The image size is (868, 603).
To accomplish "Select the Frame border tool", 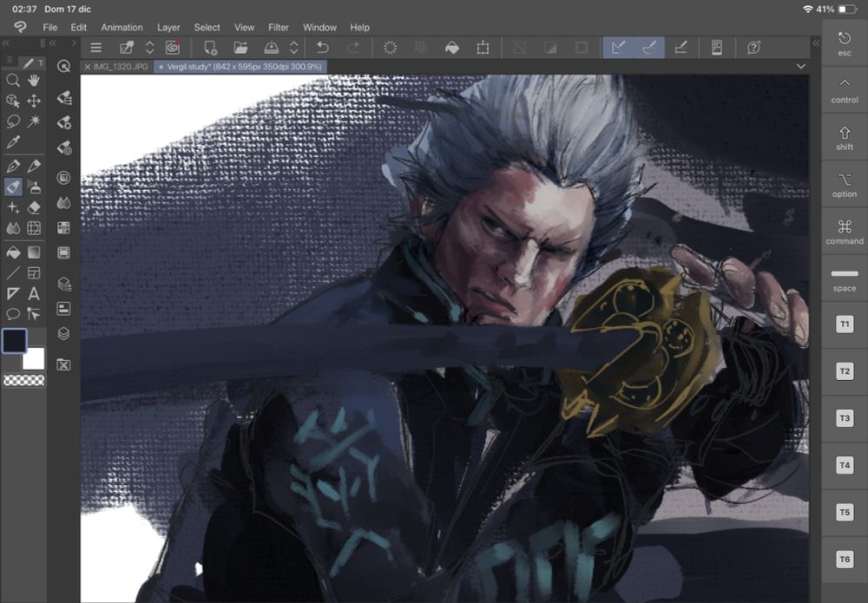I will click(x=34, y=273).
